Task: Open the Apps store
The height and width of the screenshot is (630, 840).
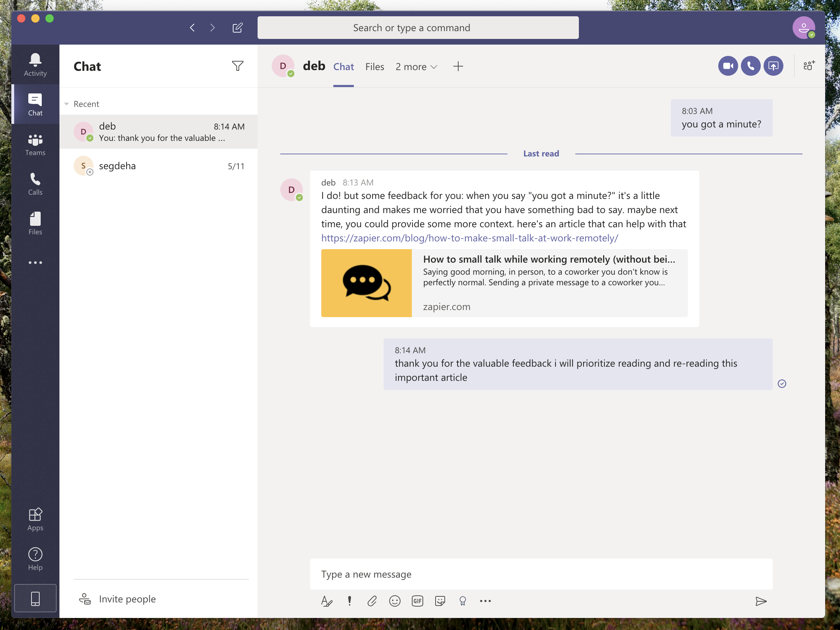Action: click(35, 519)
